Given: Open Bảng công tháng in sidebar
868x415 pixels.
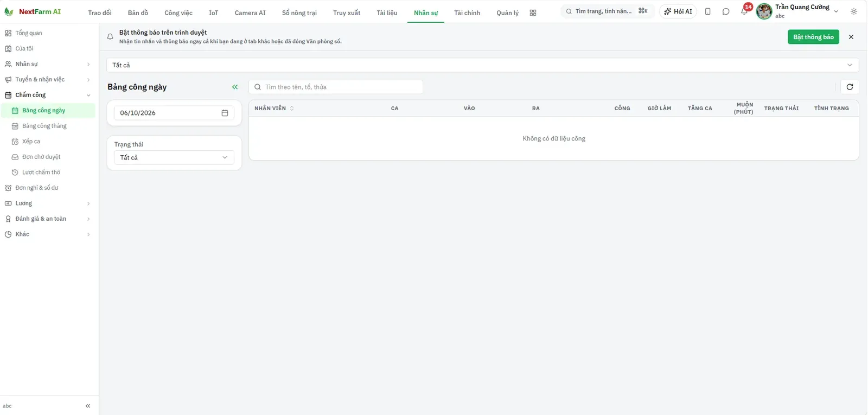Looking at the screenshot, I should point(48,126).
